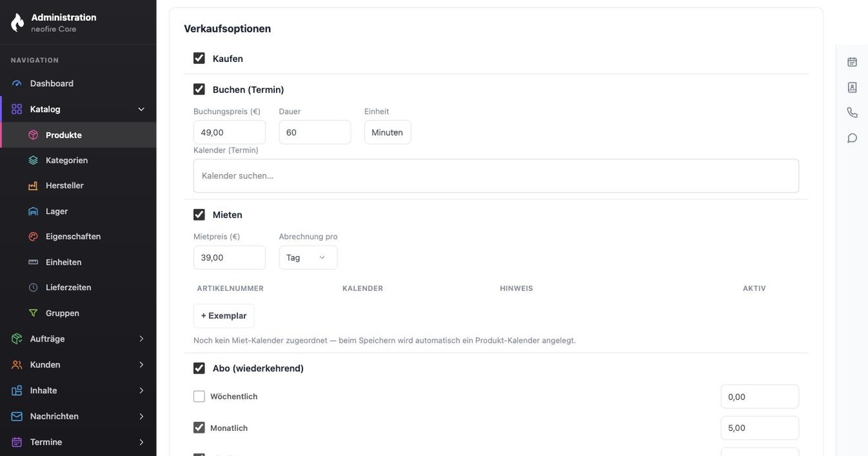
Task: Open Dashboard via its gauge icon
Action: click(17, 84)
